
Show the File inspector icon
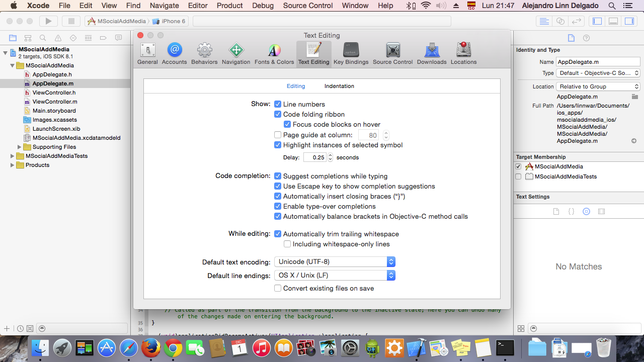pyautogui.click(x=571, y=38)
